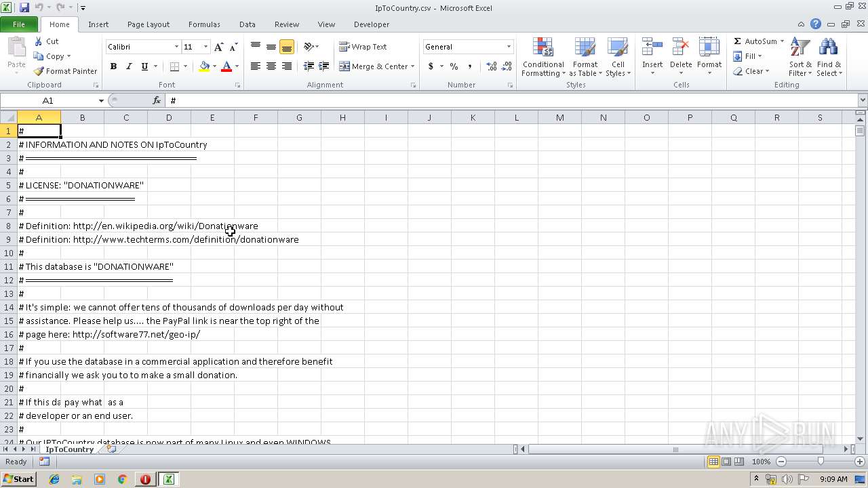Open the Number Format General dropdown
This screenshot has height=488, width=868.
tap(509, 47)
